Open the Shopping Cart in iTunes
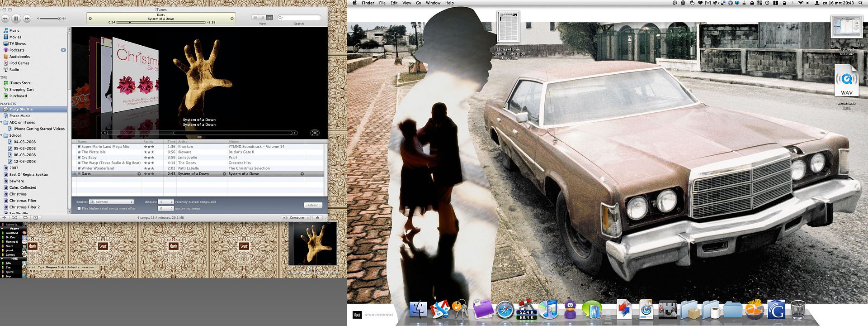The image size is (868, 326). tap(21, 90)
